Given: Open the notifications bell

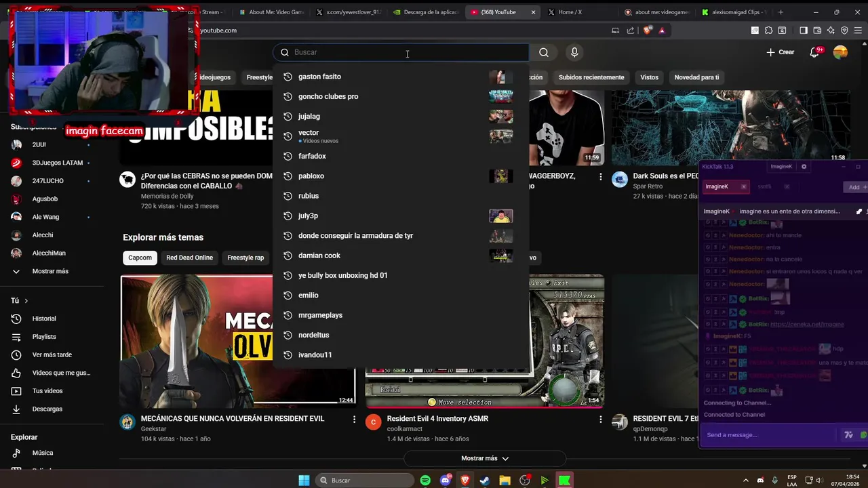Looking at the screenshot, I should pyautogui.click(x=816, y=52).
